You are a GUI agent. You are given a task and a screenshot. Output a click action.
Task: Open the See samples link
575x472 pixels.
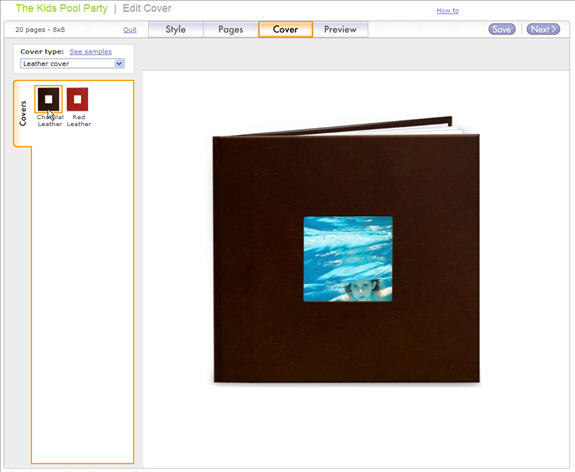coord(91,52)
